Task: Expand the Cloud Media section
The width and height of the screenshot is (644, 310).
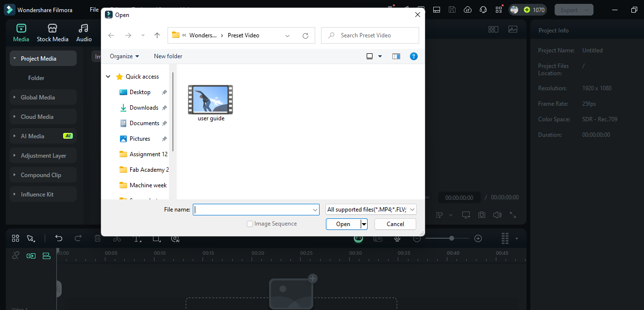Action: pyautogui.click(x=43, y=116)
